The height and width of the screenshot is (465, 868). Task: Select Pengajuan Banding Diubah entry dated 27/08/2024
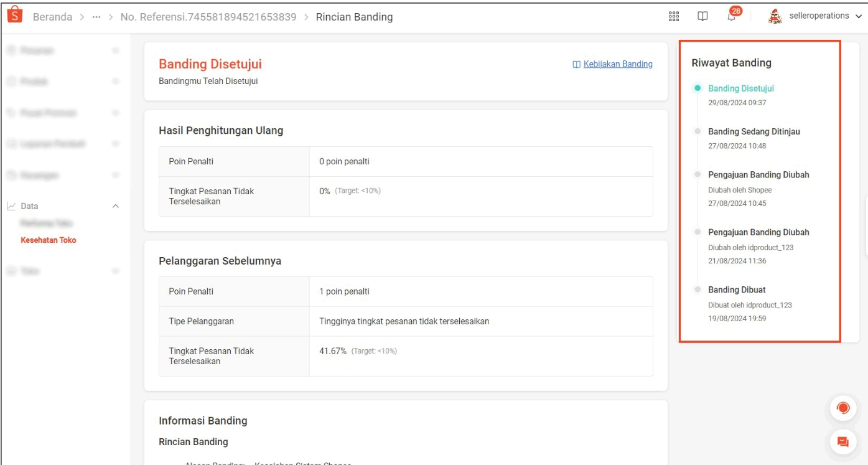point(758,175)
